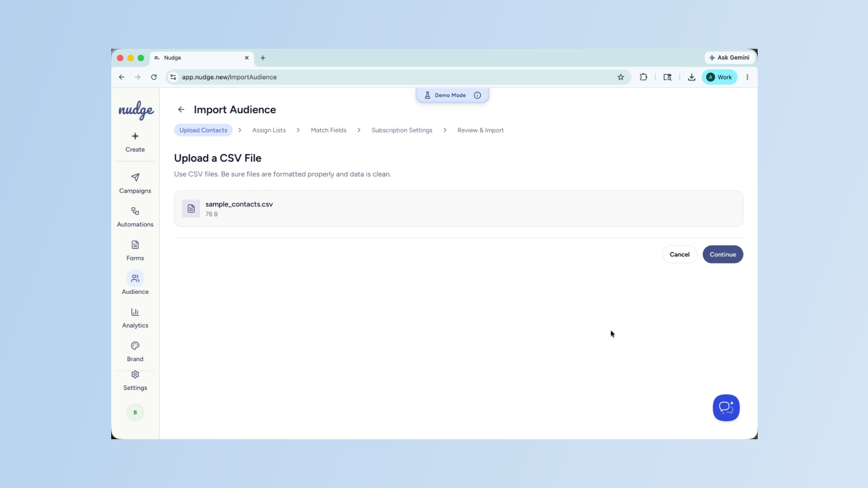Open a new browser tab
Screen dimensions: 868x488
[263, 58]
